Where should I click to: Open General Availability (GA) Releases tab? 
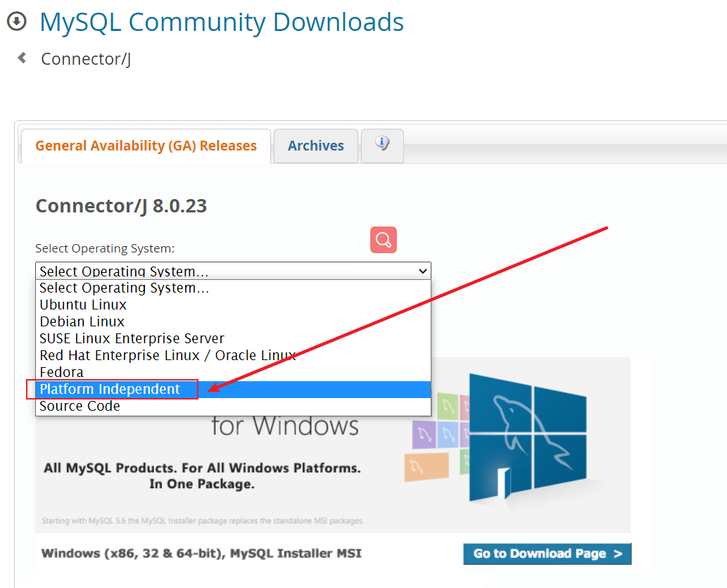pyautogui.click(x=146, y=146)
